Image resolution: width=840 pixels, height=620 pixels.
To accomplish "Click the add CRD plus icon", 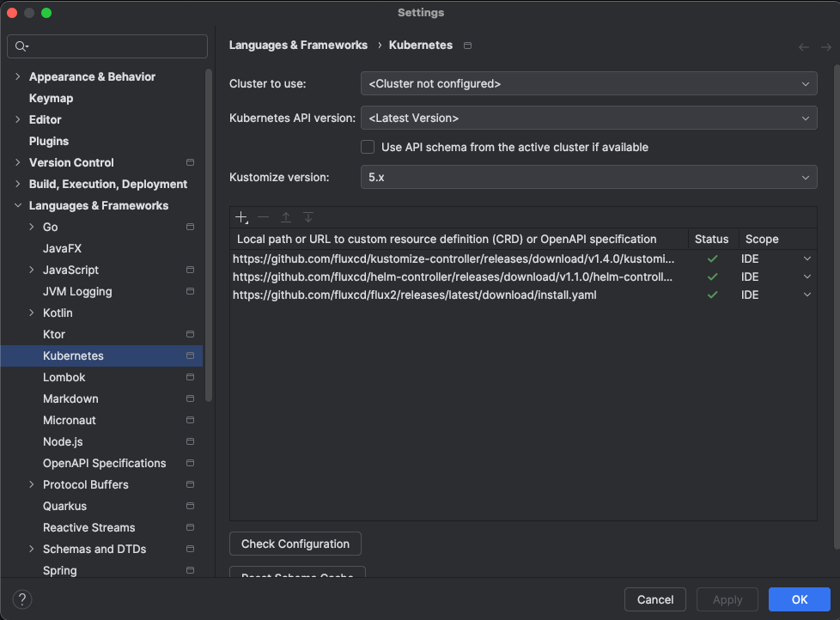I will [241, 218].
